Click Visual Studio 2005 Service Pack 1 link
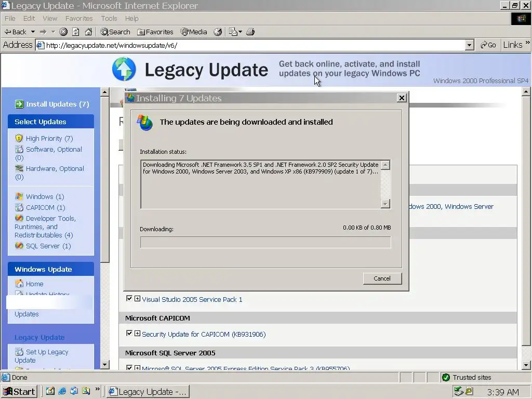The image size is (532, 399). pyautogui.click(x=192, y=299)
